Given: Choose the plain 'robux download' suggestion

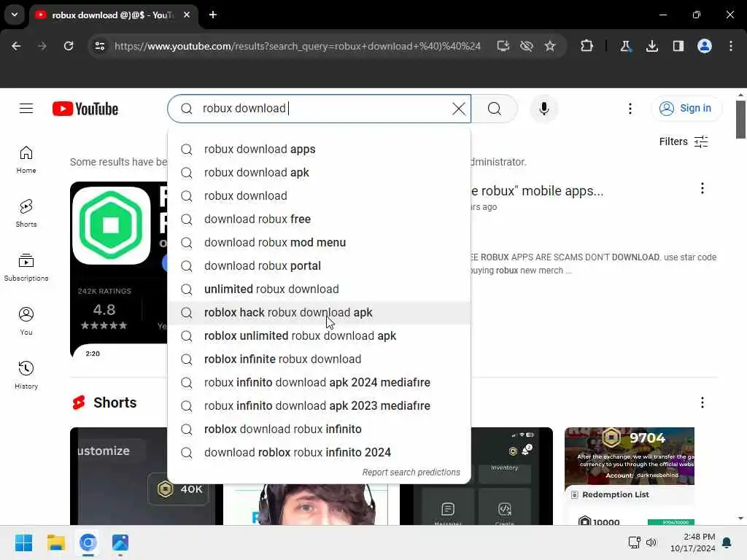Looking at the screenshot, I should point(320,195).
